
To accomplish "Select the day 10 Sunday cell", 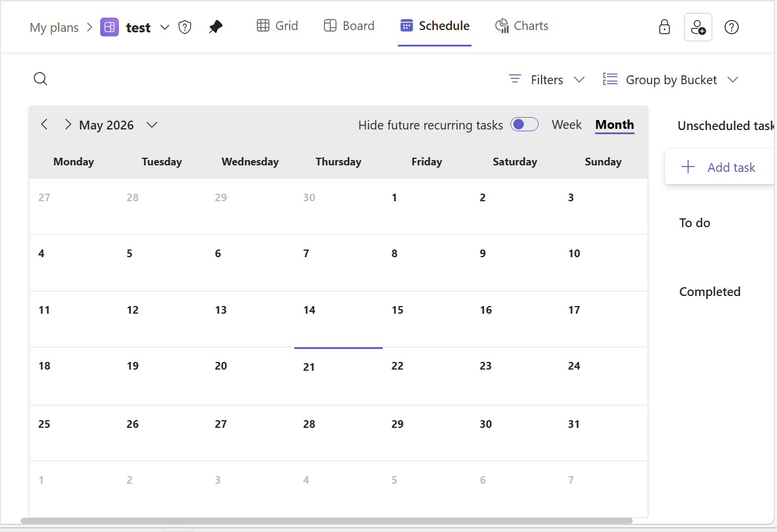I will tap(603, 262).
